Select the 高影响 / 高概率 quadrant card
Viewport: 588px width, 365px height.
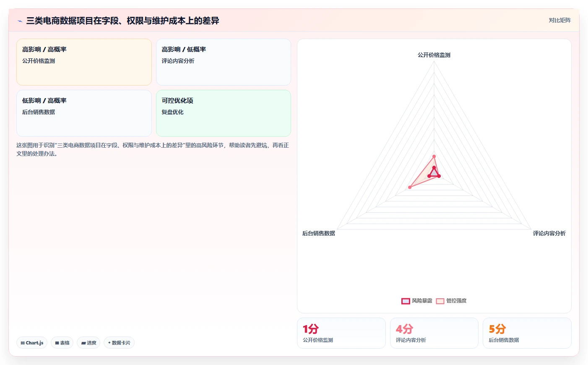pyautogui.click(x=84, y=62)
